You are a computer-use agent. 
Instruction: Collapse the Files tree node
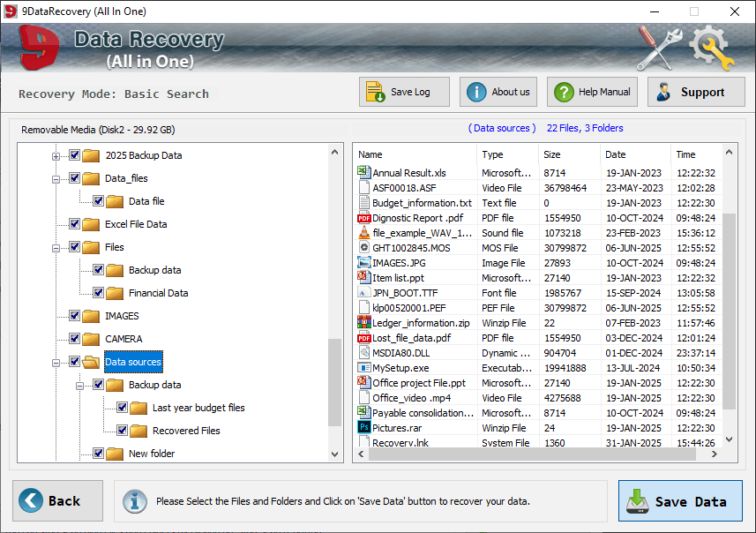tap(56, 249)
